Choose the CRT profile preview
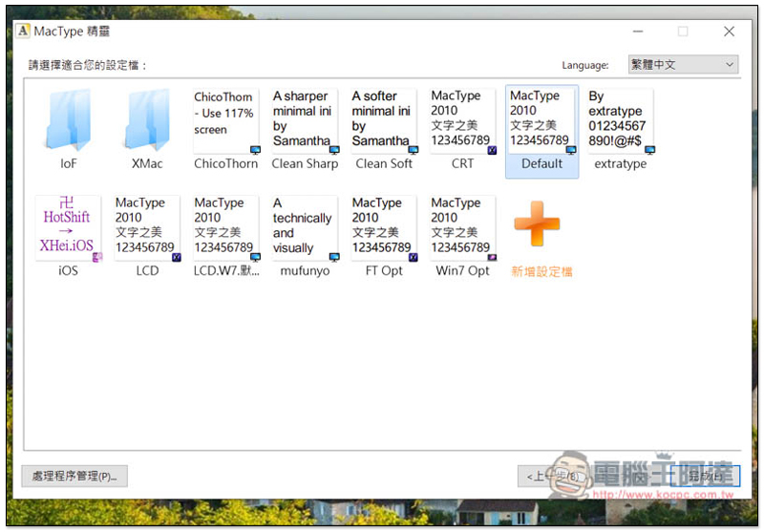The height and width of the screenshot is (532, 764). pyautogui.click(x=463, y=120)
